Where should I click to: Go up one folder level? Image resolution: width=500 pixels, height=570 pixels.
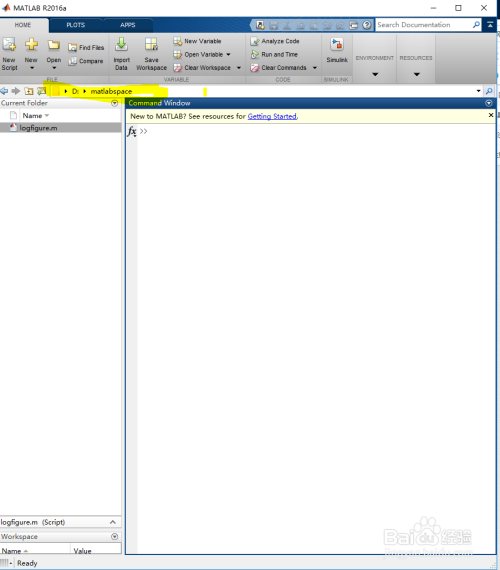tap(29, 91)
